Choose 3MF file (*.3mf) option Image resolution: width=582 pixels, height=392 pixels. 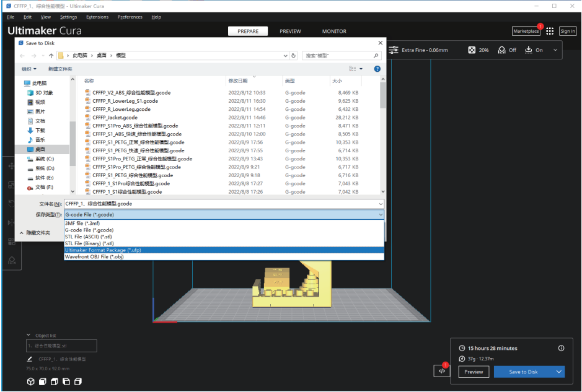(x=224, y=224)
